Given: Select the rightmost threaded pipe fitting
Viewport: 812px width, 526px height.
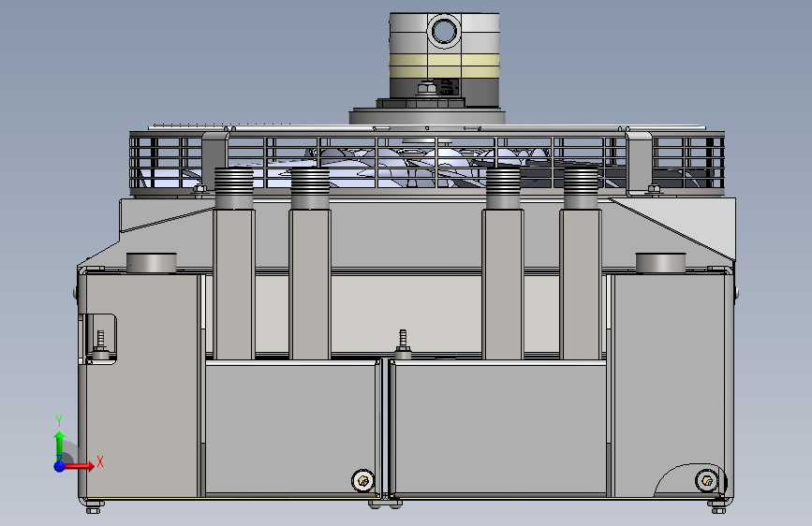Looking at the screenshot, I should pyautogui.click(x=581, y=188).
